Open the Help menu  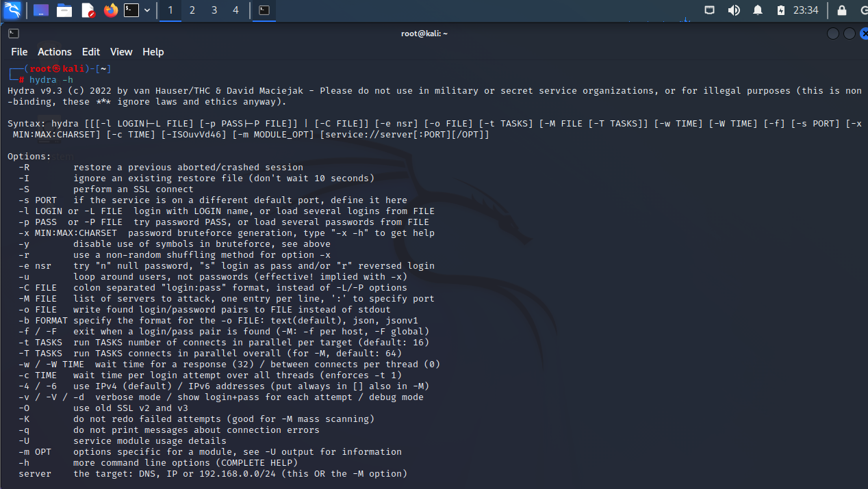(x=153, y=52)
